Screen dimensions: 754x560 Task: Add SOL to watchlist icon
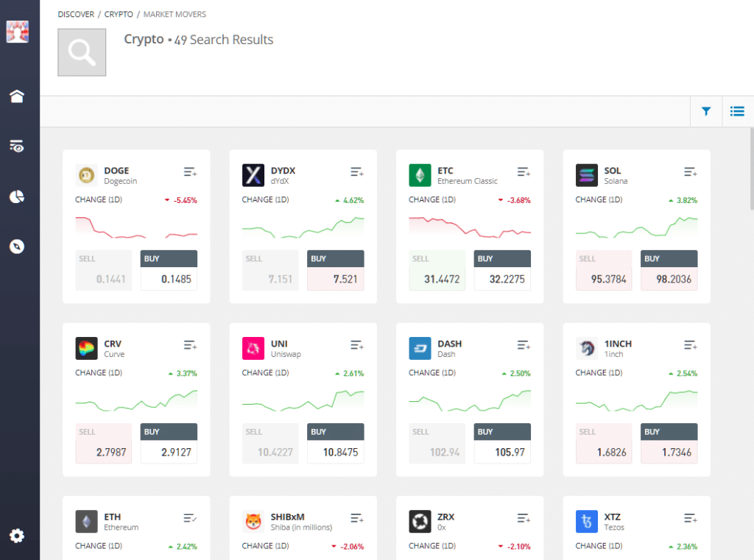tap(691, 172)
